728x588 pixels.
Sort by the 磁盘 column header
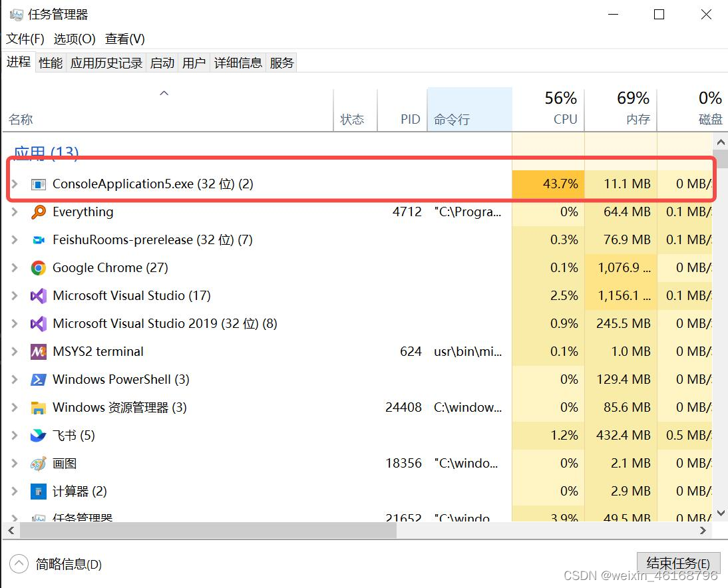pos(692,110)
